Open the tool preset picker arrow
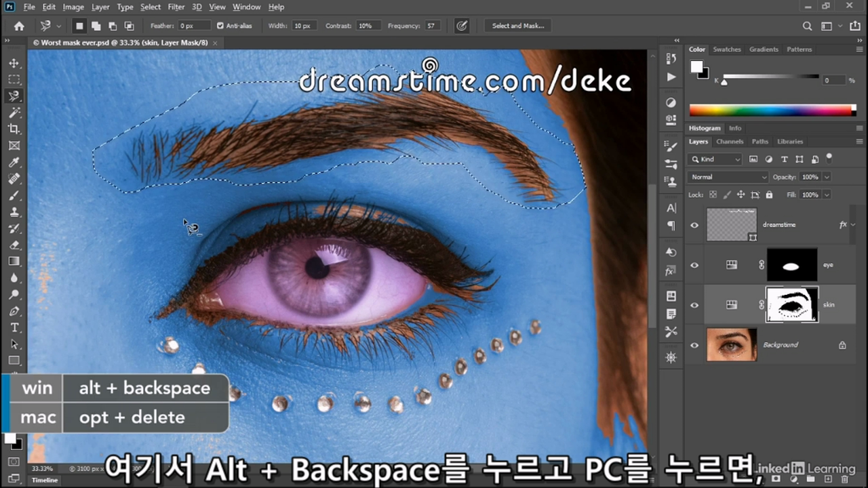 click(x=58, y=26)
